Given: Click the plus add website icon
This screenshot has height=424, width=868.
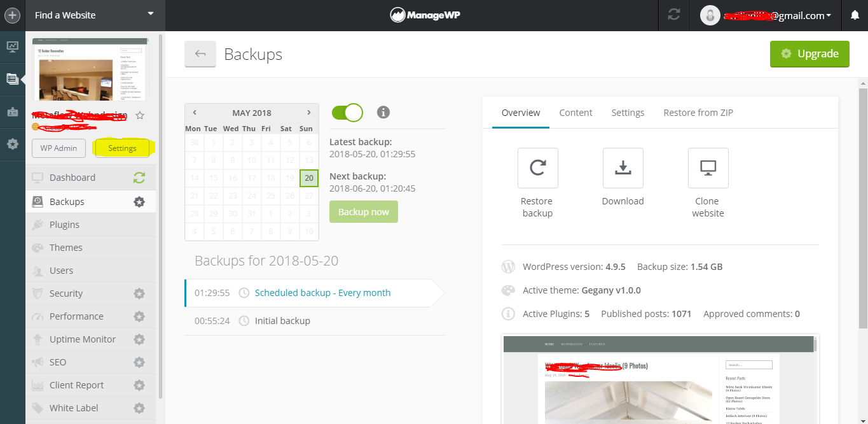Looking at the screenshot, I should pyautogui.click(x=12, y=15).
